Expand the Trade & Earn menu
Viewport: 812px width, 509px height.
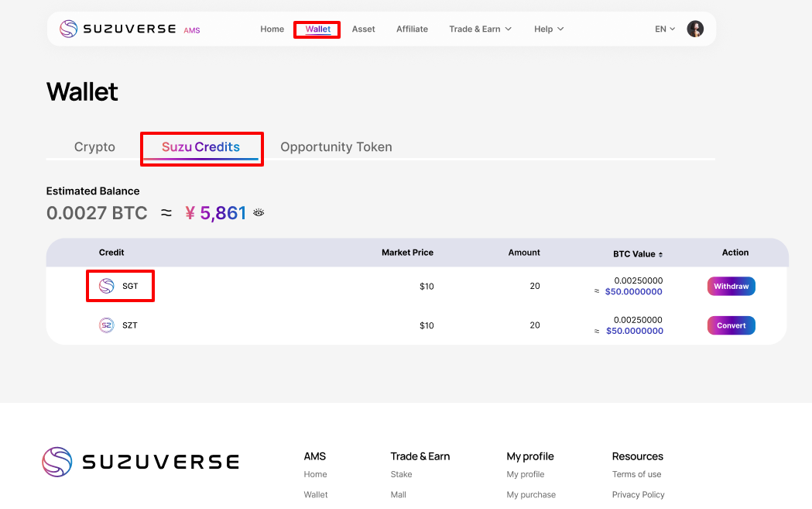(x=480, y=29)
